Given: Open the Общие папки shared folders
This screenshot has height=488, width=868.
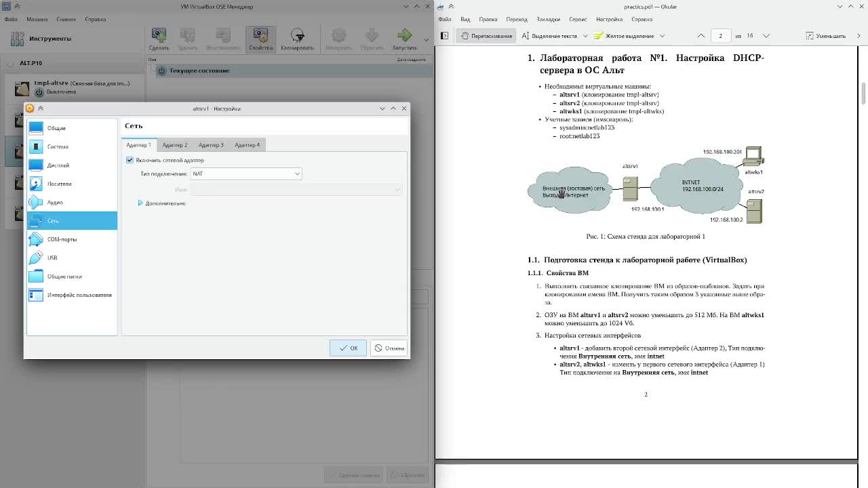Looking at the screenshot, I should tap(72, 277).
